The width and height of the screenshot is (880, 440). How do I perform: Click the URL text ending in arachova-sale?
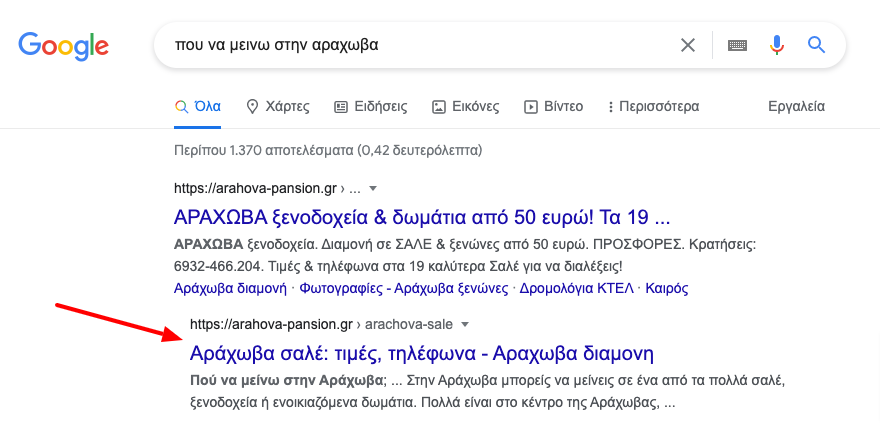tap(321, 324)
